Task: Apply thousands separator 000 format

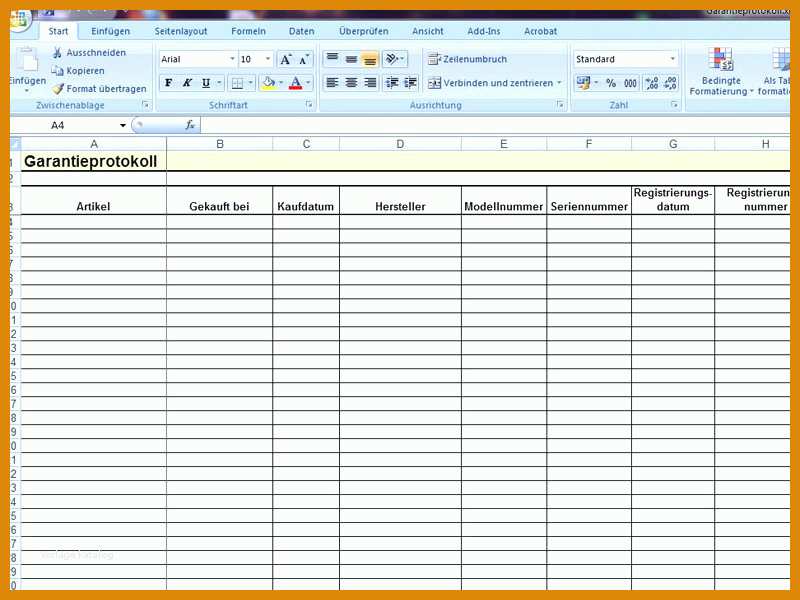Action: [630, 83]
